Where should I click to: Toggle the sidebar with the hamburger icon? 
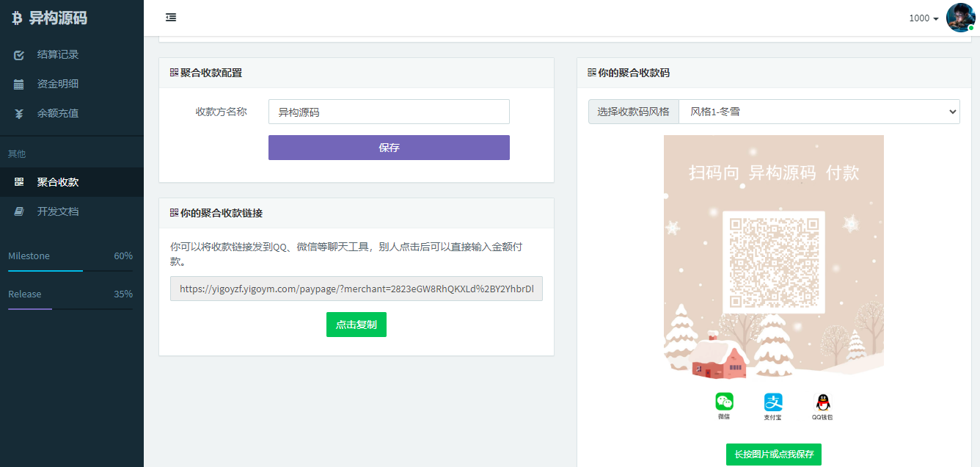(171, 17)
